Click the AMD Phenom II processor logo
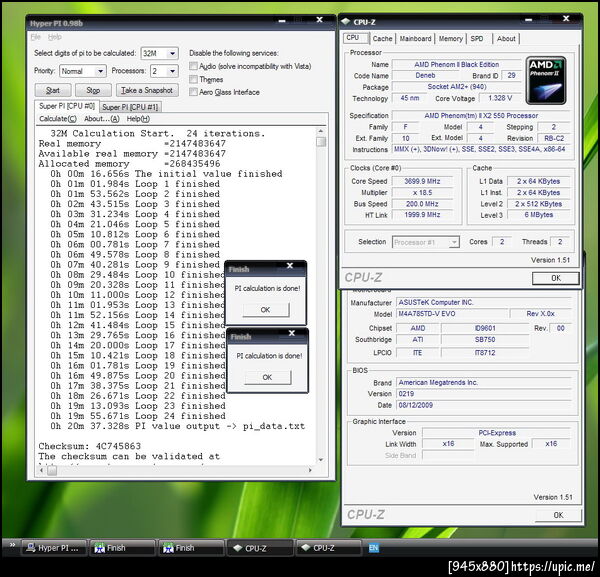The height and width of the screenshot is (577, 600). (x=546, y=81)
